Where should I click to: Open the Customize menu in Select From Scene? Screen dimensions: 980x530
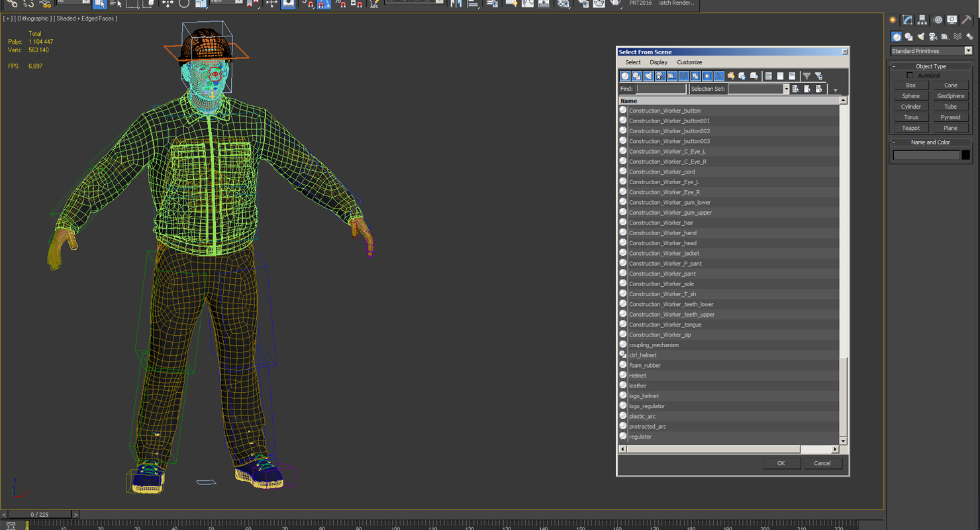pyautogui.click(x=689, y=62)
